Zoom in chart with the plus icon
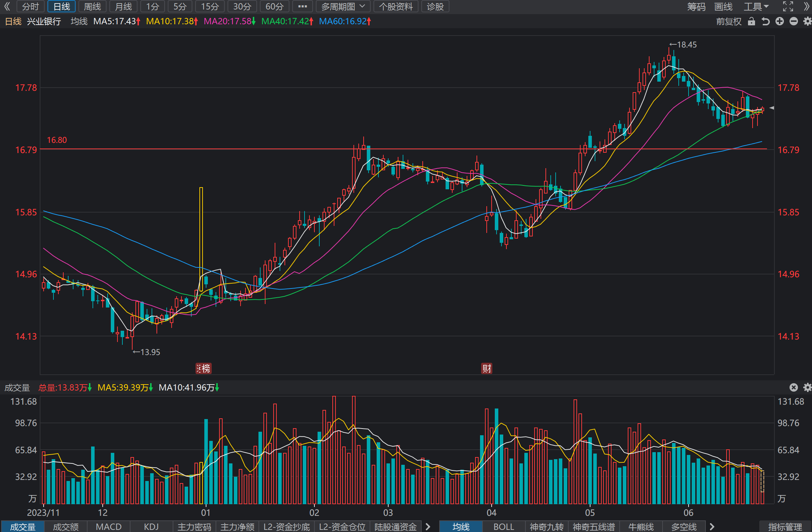 (x=780, y=21)
